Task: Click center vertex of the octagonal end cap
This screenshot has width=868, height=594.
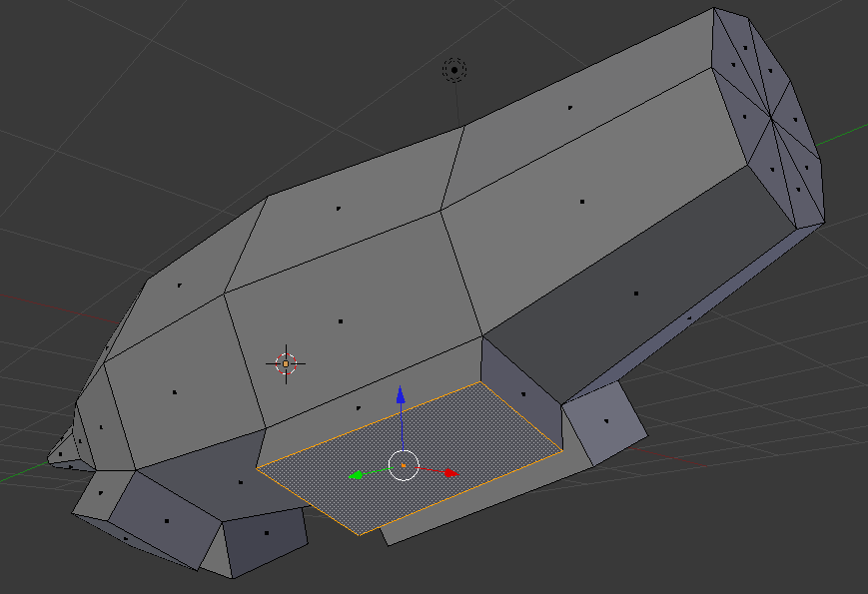Action: (771, 117)
